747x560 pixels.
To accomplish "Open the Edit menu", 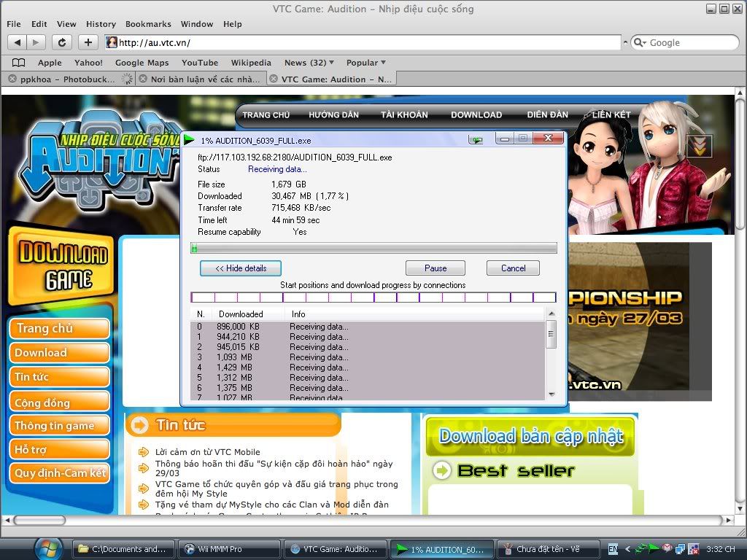I will tap(39, 24).
